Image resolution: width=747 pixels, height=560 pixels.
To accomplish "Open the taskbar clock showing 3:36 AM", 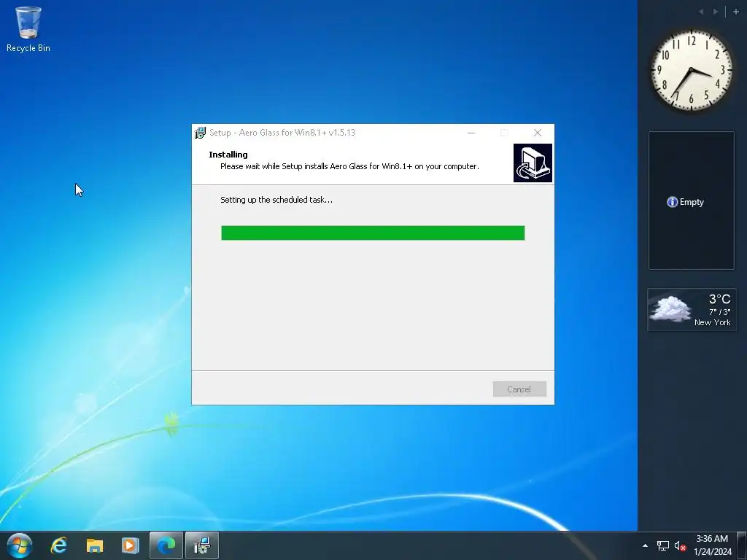I will click(712, 545).
